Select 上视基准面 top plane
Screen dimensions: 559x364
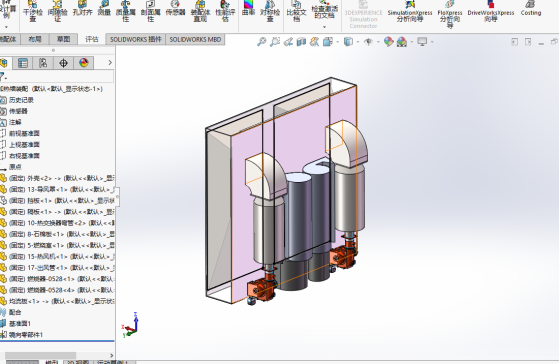[x=24, y=144]
